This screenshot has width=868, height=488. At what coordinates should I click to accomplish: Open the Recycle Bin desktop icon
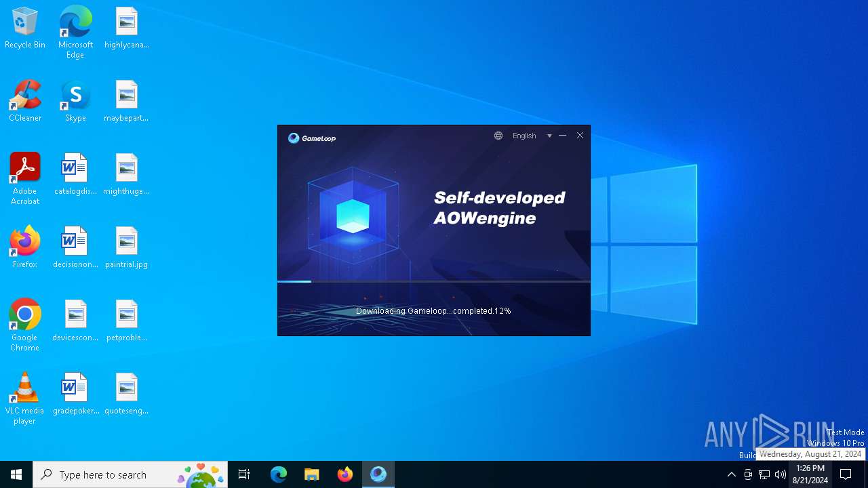(25, 28)
